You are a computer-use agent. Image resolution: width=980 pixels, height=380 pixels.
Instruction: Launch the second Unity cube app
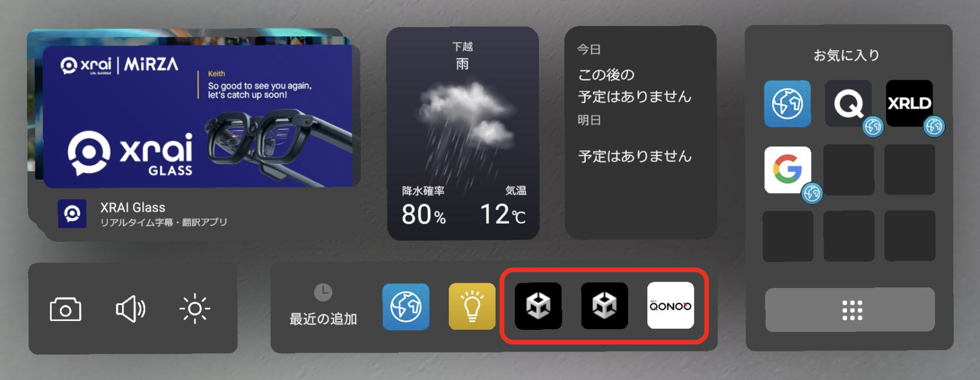coord(604,306)
